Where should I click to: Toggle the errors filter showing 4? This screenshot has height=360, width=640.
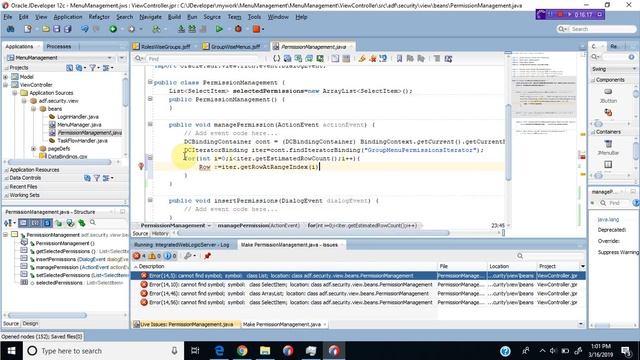coord(139,256)
